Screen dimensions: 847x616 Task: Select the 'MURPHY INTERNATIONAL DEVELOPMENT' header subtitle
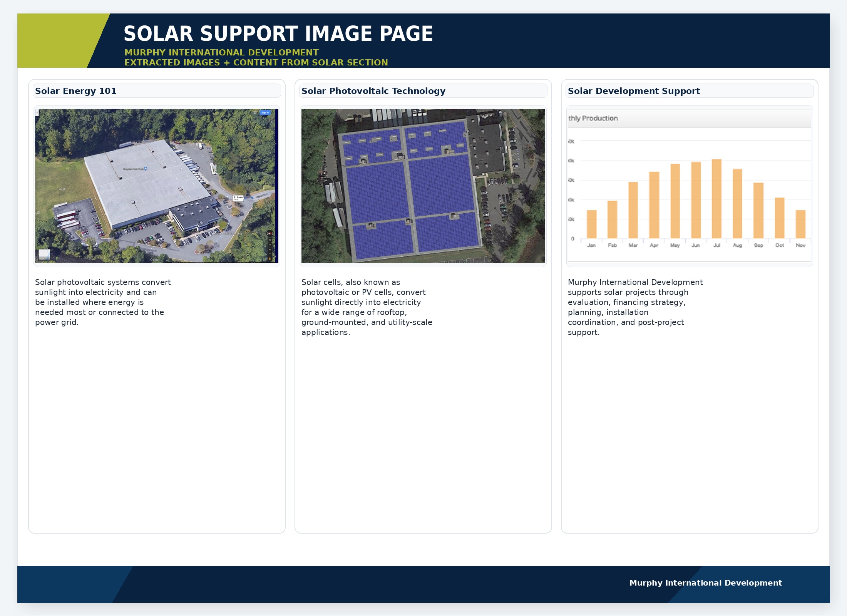coord(221,52)
